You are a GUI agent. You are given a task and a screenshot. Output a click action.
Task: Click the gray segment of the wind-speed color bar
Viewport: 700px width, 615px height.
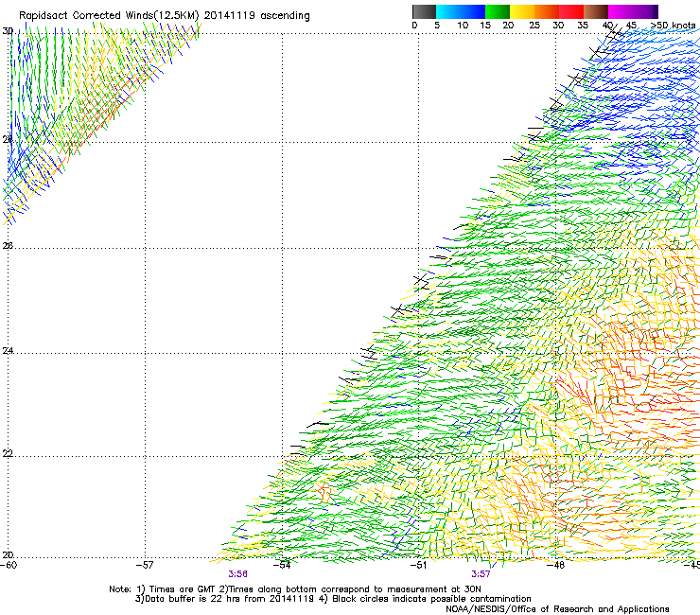click(424, 11)
